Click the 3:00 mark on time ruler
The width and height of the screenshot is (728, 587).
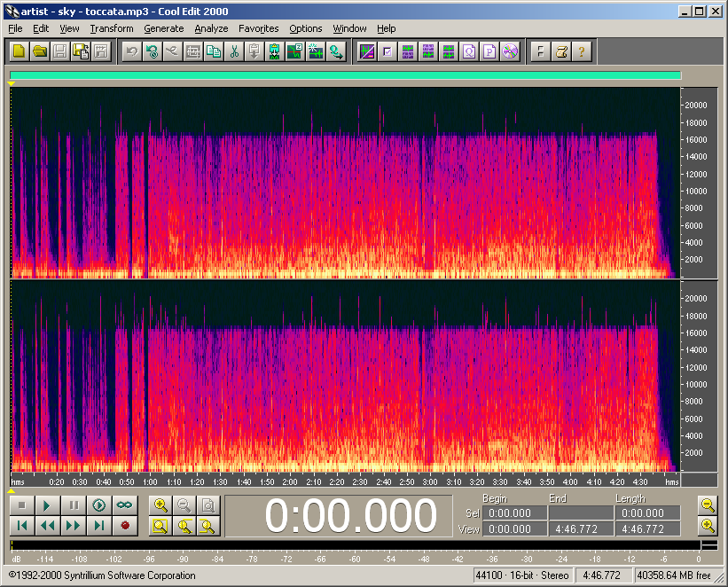point(429,481)
